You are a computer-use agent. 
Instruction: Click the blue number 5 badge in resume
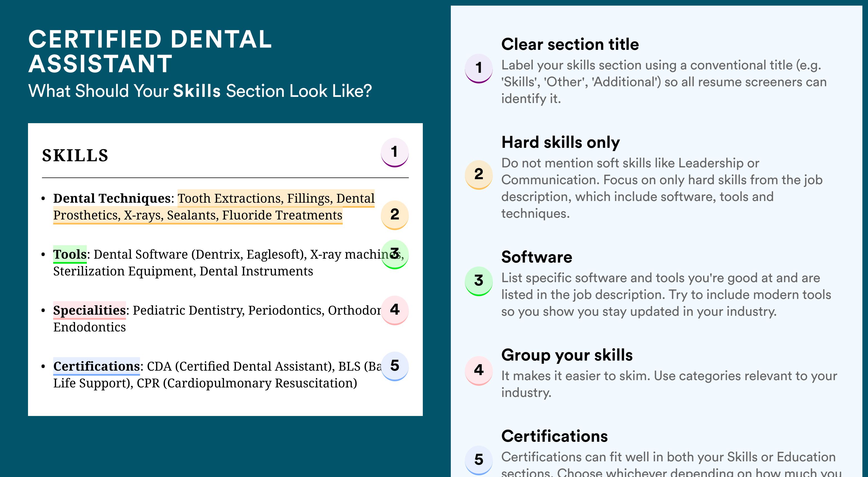pyautogui.click(x=395, y=366)
